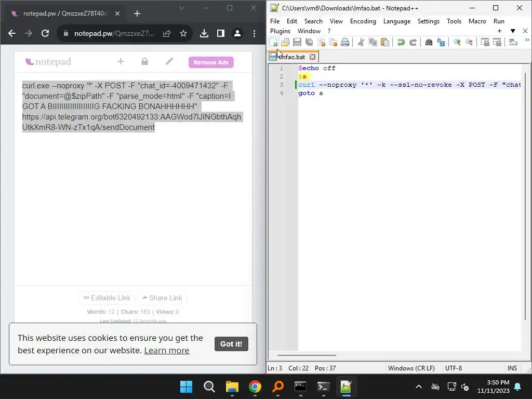Viewport: 532px width, 399px height.
Task: Go back in Chrome browser
Action: (x=12, y=33)
